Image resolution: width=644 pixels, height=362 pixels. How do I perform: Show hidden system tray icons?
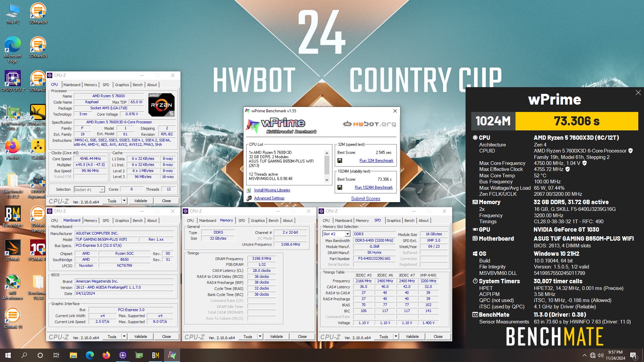(584, 355)
